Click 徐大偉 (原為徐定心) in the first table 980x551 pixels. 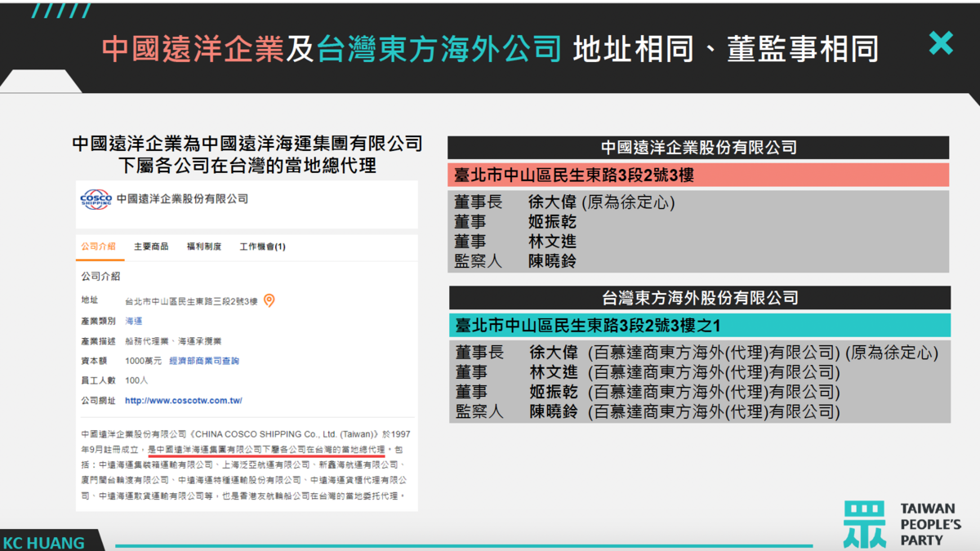(x=602, y=202)
